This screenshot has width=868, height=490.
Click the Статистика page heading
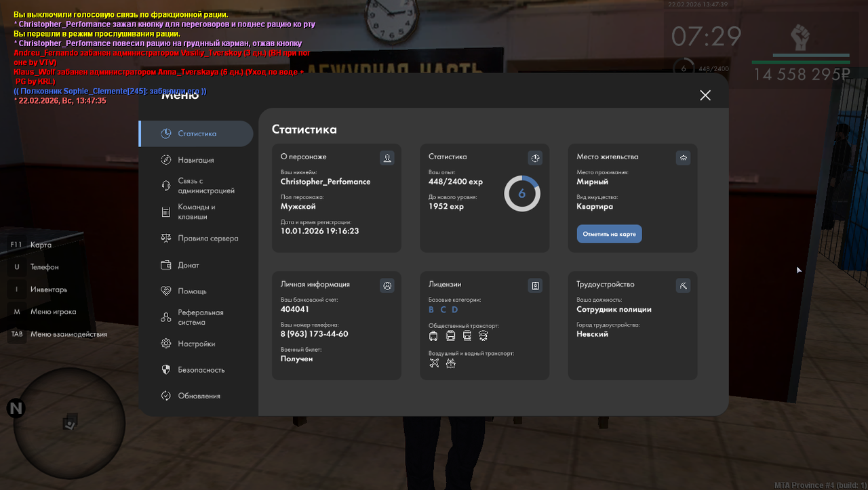point(304,129)
